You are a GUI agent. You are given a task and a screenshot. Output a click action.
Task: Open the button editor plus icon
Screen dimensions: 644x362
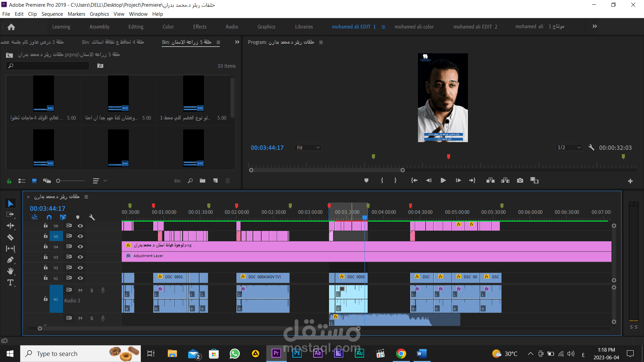click(630, 181)
